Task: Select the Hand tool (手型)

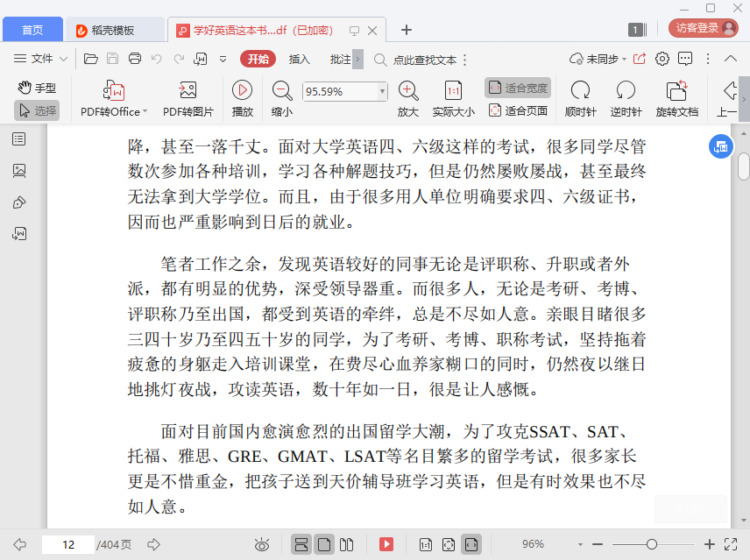Action: (37, 88)
